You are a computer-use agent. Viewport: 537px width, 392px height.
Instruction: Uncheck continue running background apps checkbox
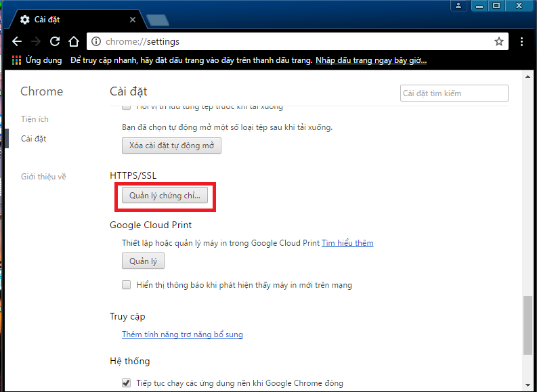pos(127,383)
